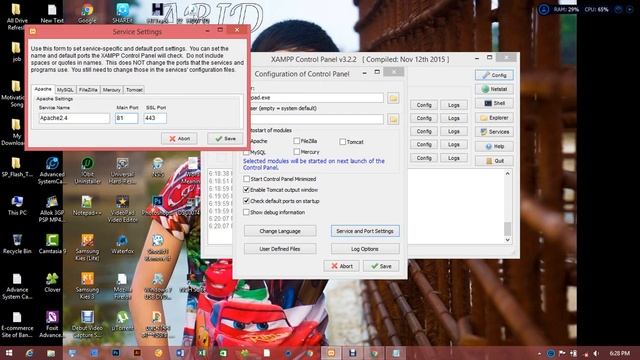
Task: Abort the Configuration of Control Panel dialog
Action: (x=341, y=266)
